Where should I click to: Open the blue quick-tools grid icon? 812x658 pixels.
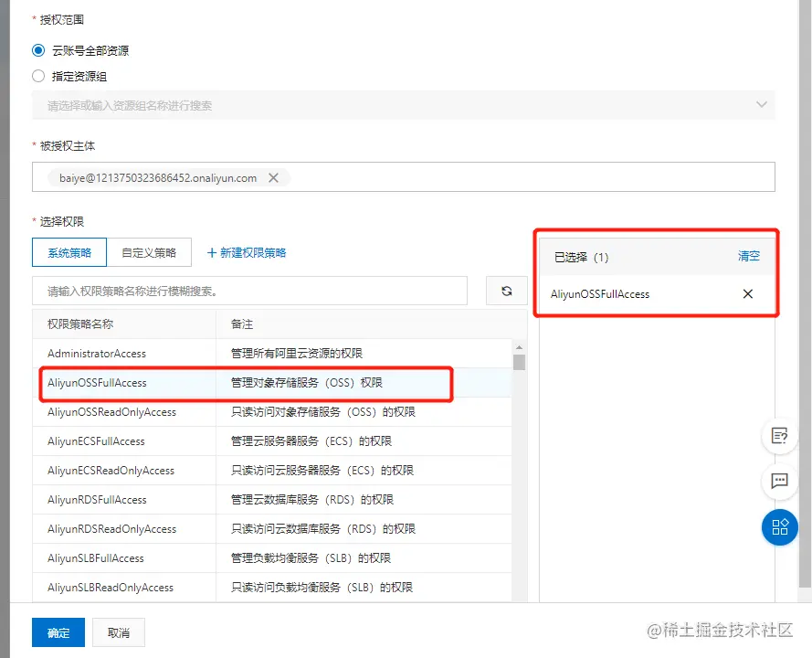779,527
